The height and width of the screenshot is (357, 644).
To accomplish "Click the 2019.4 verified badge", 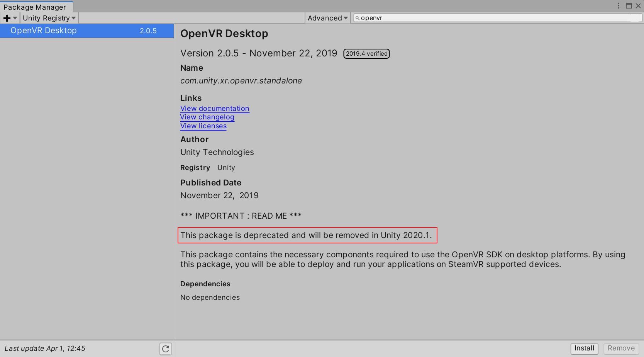I will pos(366,54).
